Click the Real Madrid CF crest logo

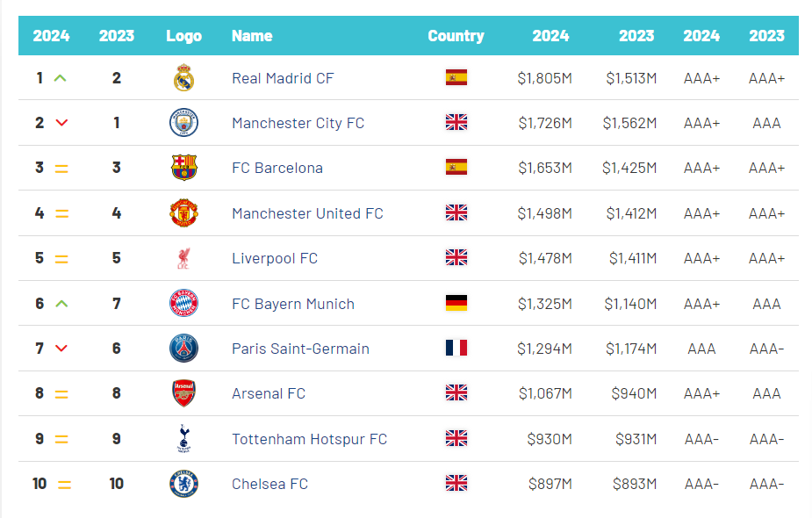pyautogui.click(x=183, y=77)
